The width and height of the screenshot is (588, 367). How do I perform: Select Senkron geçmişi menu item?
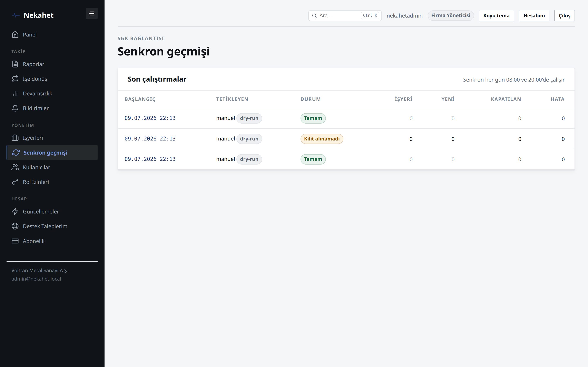coord(52,153)
